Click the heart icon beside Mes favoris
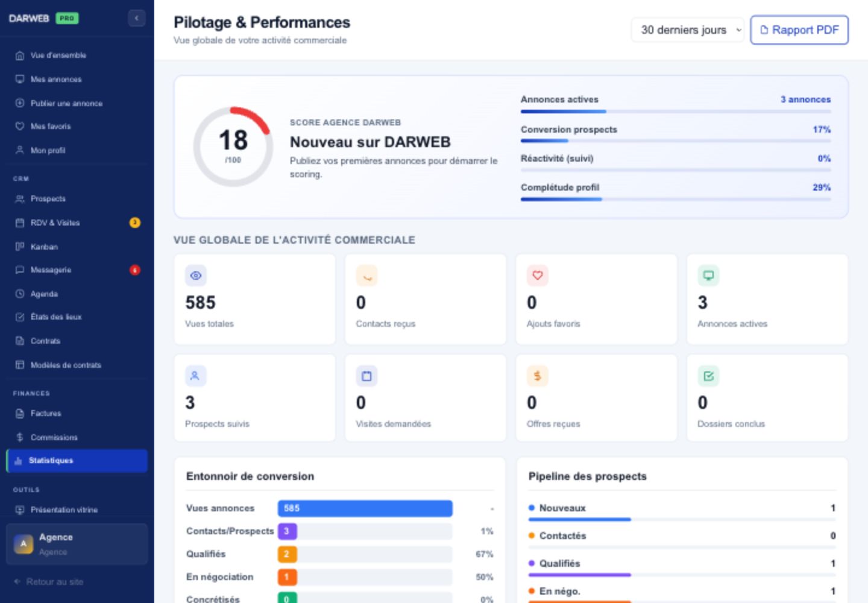Image resolution: width=868 pixels, height=603 pixels. pyautogui.click(x=20, y=126)
